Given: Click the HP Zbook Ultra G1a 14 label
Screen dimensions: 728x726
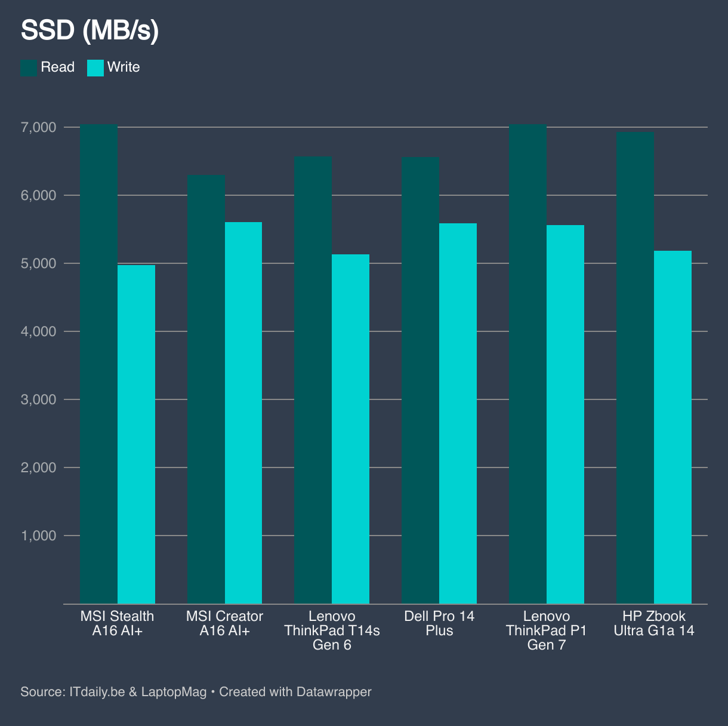Looking at the screenshot, I should (x=654, y=623).
